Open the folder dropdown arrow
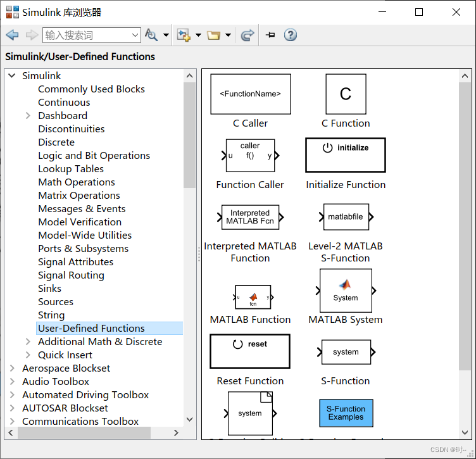This screenshot has width=476, height=459. [x=228, y=35]
